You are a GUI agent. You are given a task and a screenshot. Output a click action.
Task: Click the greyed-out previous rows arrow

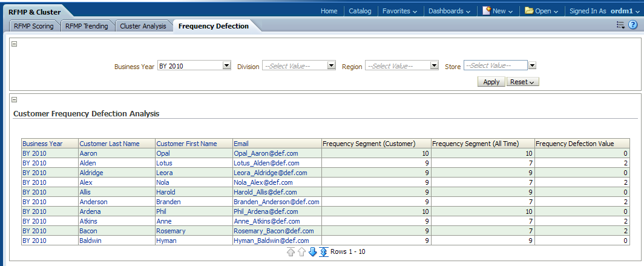coord(301,252)
